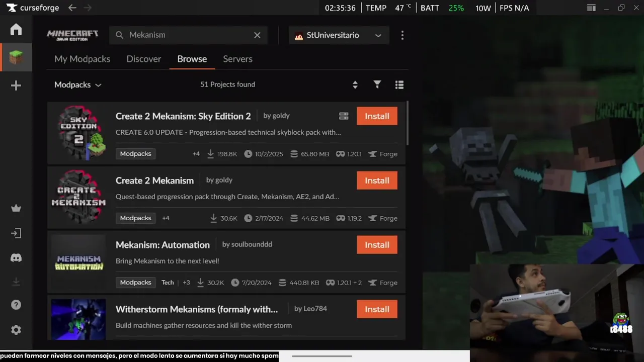Expand the Modpacks category dropdown
Viewport: 644px width, 362px height.
78,84
